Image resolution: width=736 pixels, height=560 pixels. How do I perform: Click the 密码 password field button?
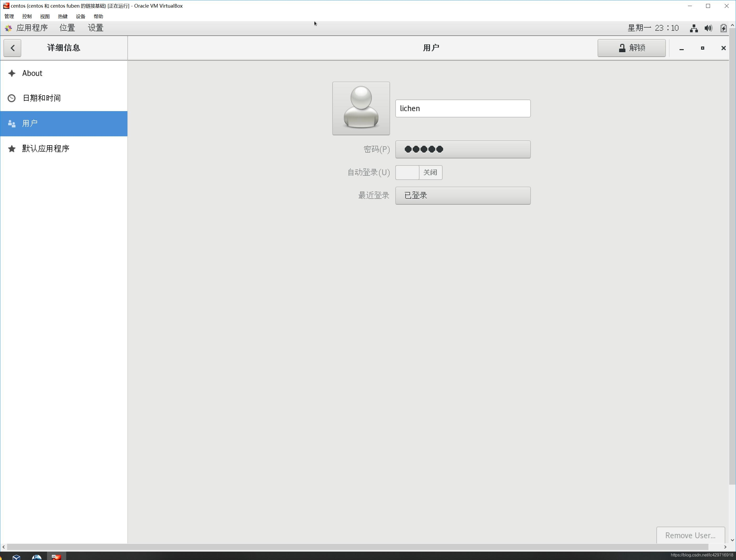point(463,149)
